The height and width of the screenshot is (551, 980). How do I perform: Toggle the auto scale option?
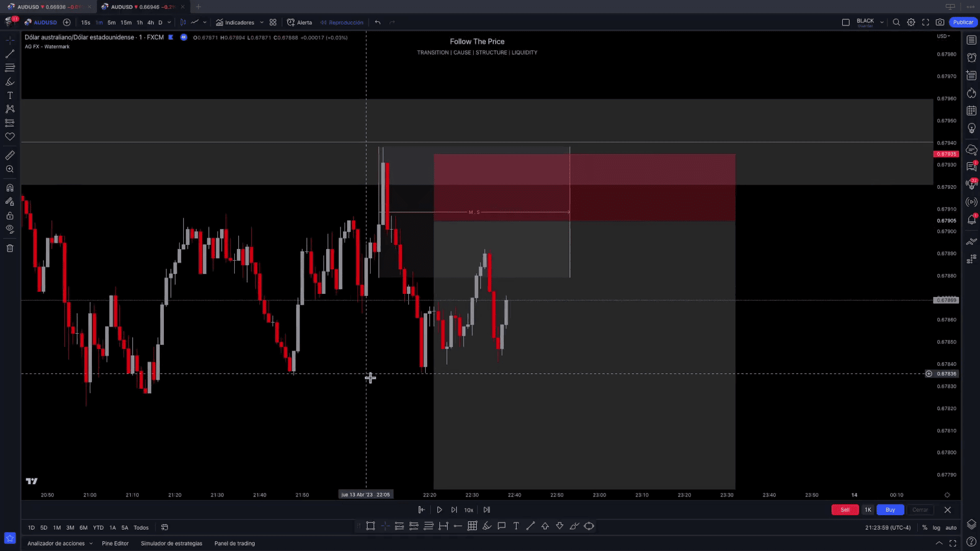tap(951, 528)
